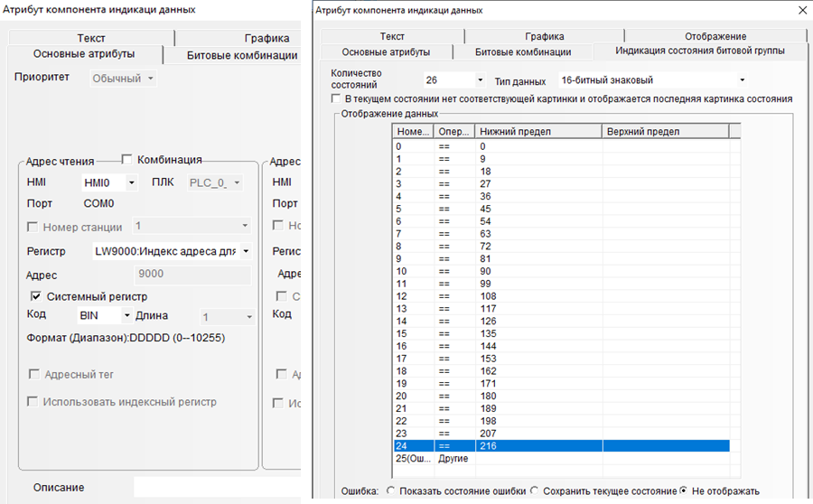Select state row 5 with value 45
The width and height of the screenshot is (813, 504).
(x=562, y=209)
